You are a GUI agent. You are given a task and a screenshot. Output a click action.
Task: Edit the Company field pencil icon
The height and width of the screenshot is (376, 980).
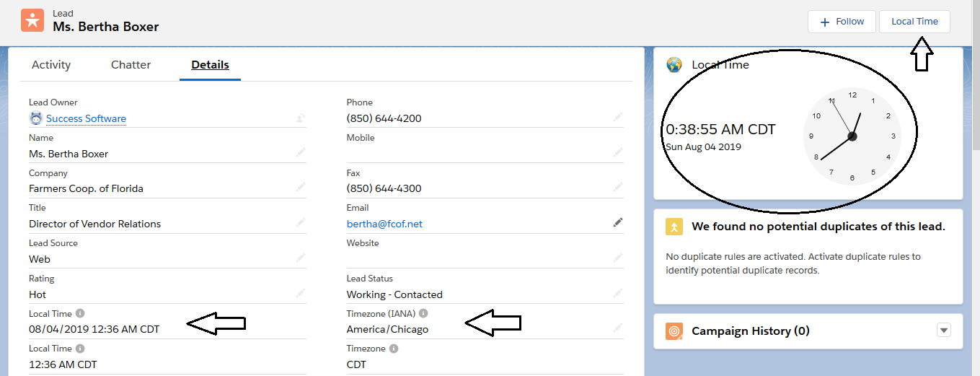(x=301, y=188)
